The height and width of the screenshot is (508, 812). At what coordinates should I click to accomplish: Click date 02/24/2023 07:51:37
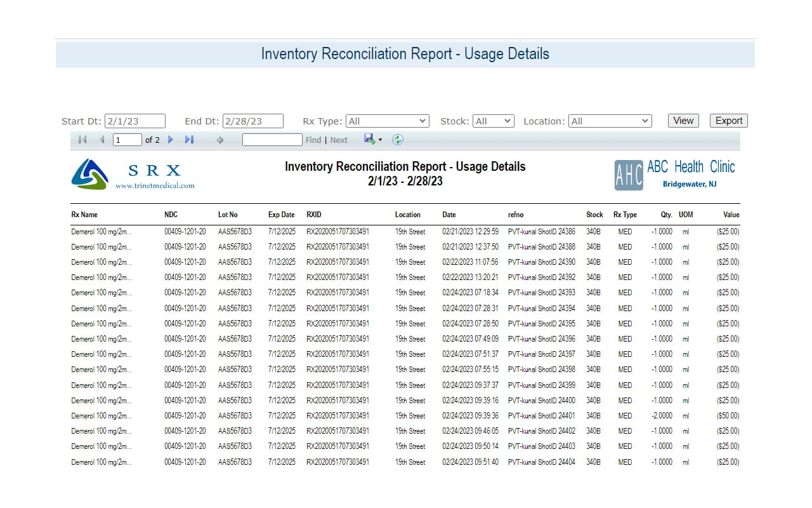[x=470, y=354]
